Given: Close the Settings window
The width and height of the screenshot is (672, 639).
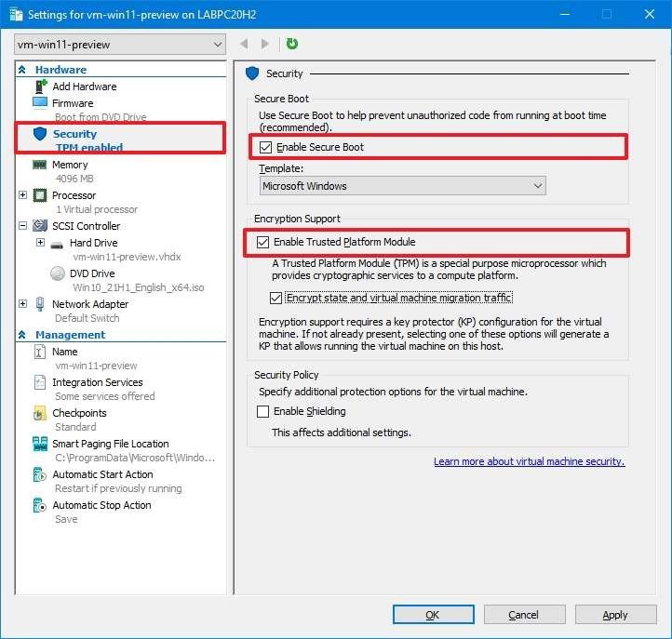Looking at the screenshot, I should coord(649,14).
